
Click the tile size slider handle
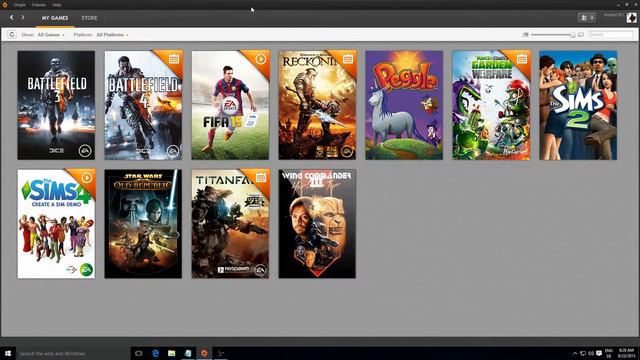click(572, 35)
